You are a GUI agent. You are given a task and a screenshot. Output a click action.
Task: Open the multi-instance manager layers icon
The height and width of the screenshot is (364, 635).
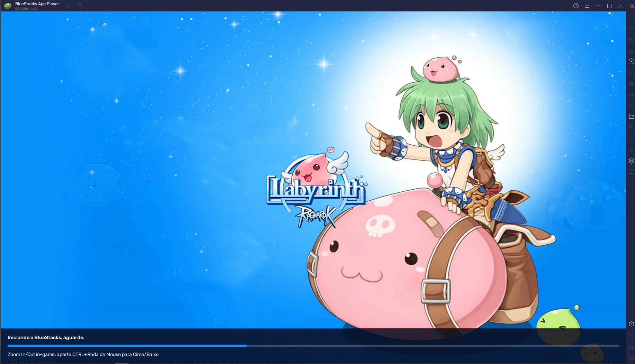[632, 161]
